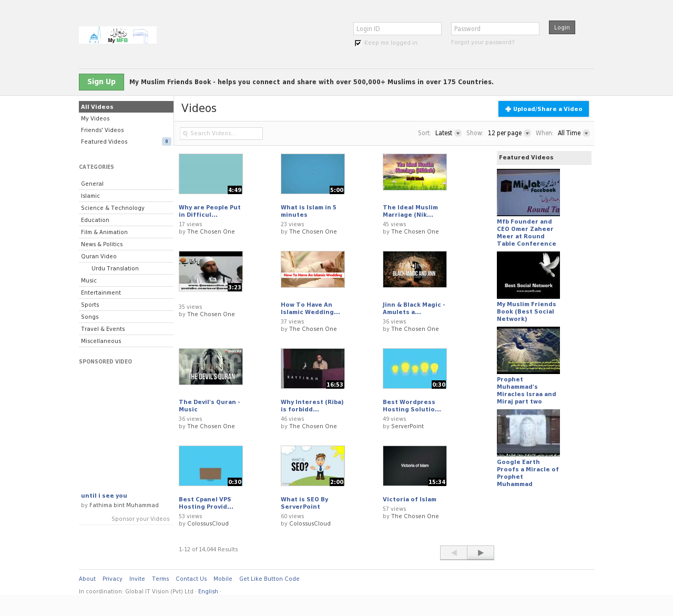Open Jinn & Black Magic thumbnail
The height and width of the screenshot is (616, 673).
(415, 269)
